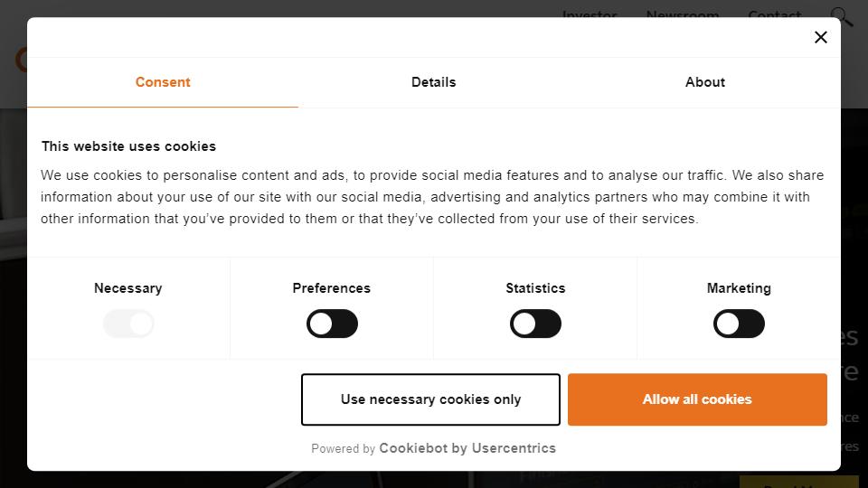Click the Marketing category label
This screenshot has width=868, height=488.
point(739,288)
